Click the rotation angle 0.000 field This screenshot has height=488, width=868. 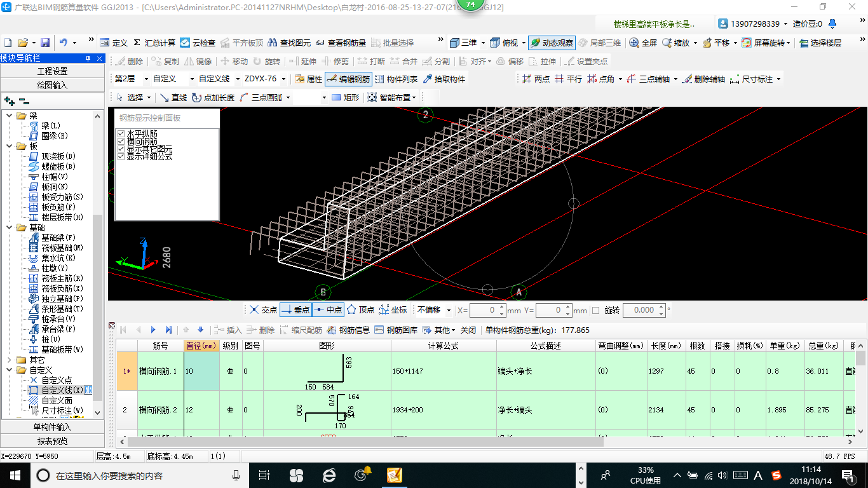[640, 310]
